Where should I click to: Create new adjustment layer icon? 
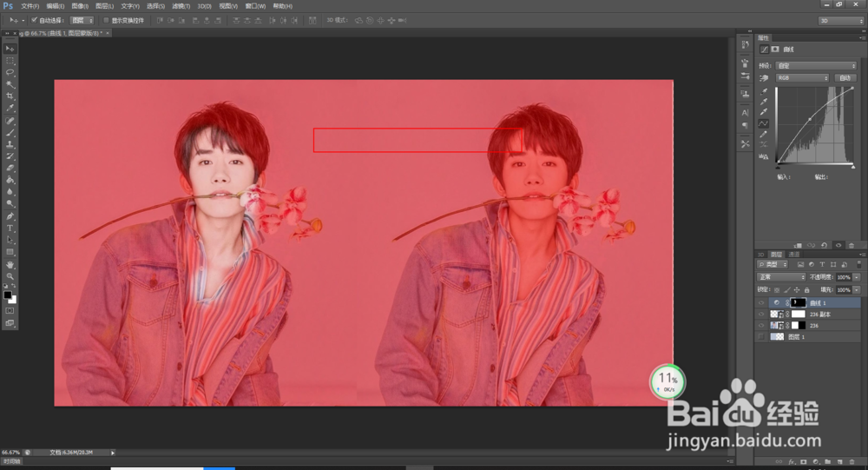coord(816,461)
